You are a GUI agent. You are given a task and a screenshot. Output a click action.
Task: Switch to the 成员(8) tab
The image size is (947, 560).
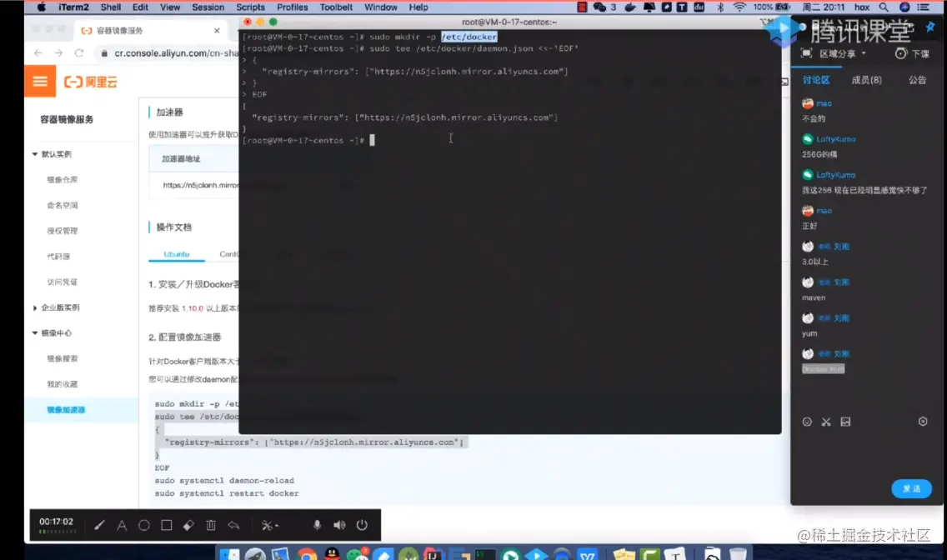point(866,80)
